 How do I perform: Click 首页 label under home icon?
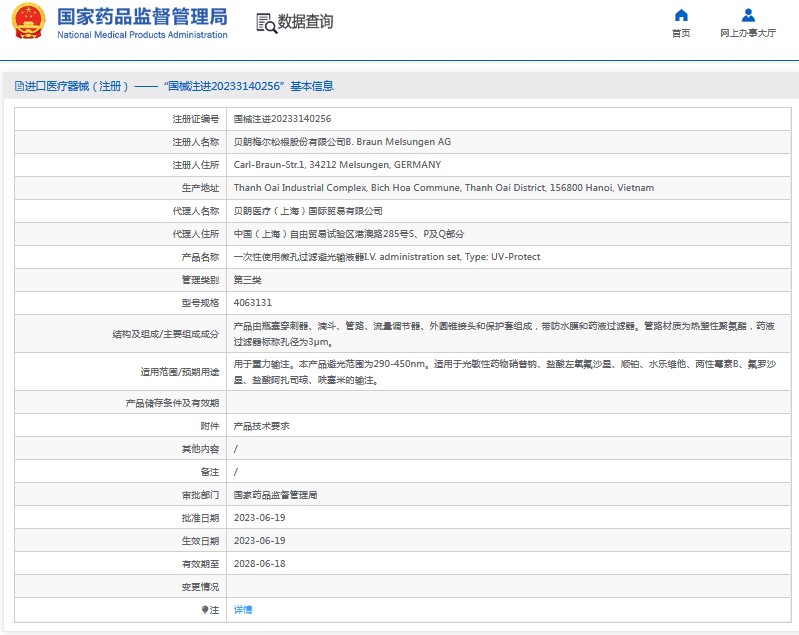pos(681,33)
